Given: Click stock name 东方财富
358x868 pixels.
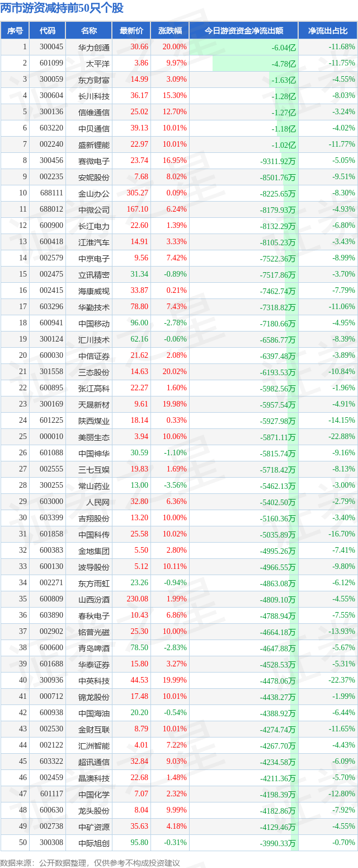Looking at the screenshot, I should [x=95, y=80].
